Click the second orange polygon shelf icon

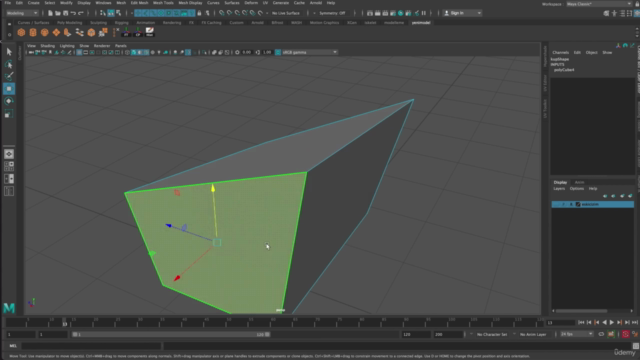click(x=33, y=32)
